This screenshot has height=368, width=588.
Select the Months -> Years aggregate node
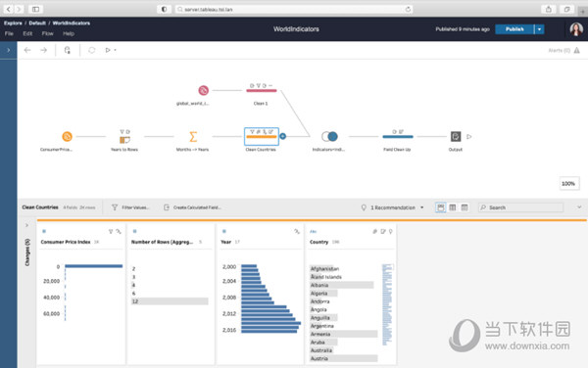193,137
